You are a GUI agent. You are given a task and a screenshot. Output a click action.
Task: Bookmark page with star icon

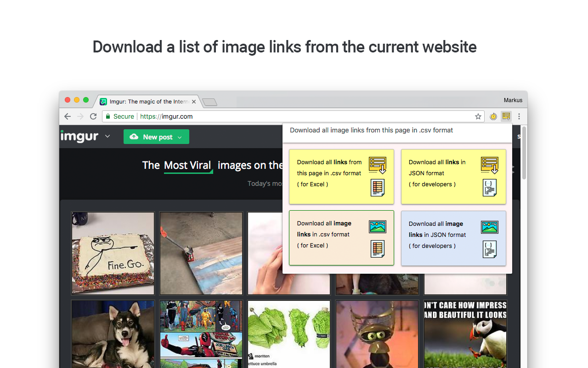tap(478, 116)
